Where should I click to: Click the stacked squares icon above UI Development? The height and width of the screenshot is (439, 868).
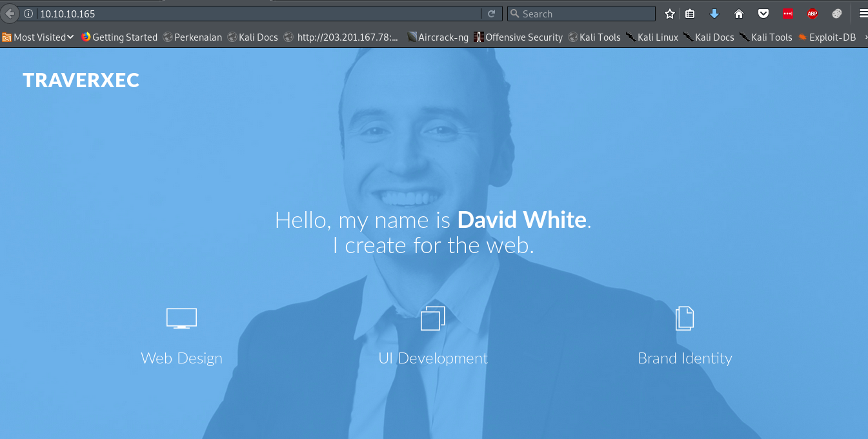tap(433, 318)
